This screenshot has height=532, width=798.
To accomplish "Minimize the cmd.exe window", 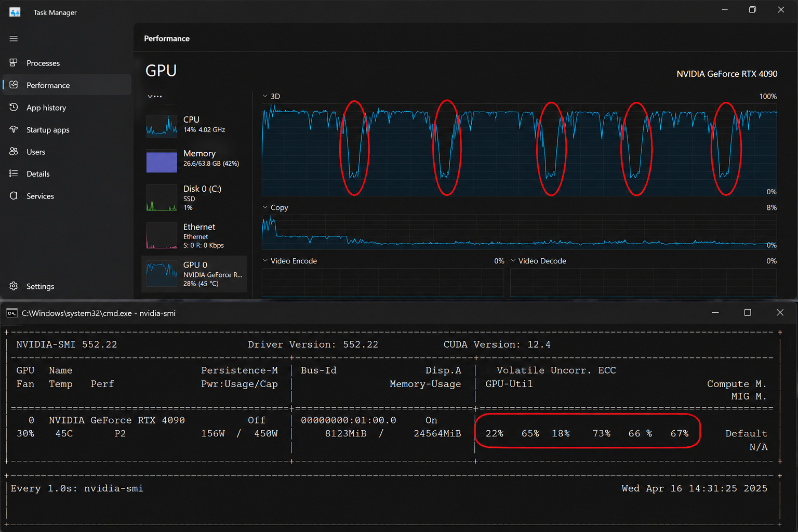I will pos(715,312).
